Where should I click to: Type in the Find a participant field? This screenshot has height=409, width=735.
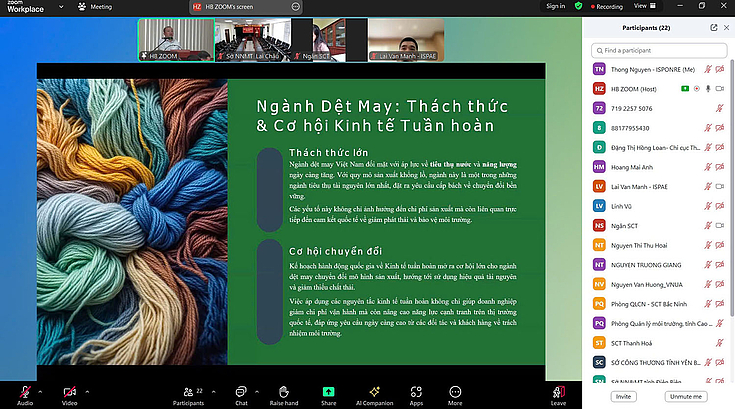pos(660,49)
